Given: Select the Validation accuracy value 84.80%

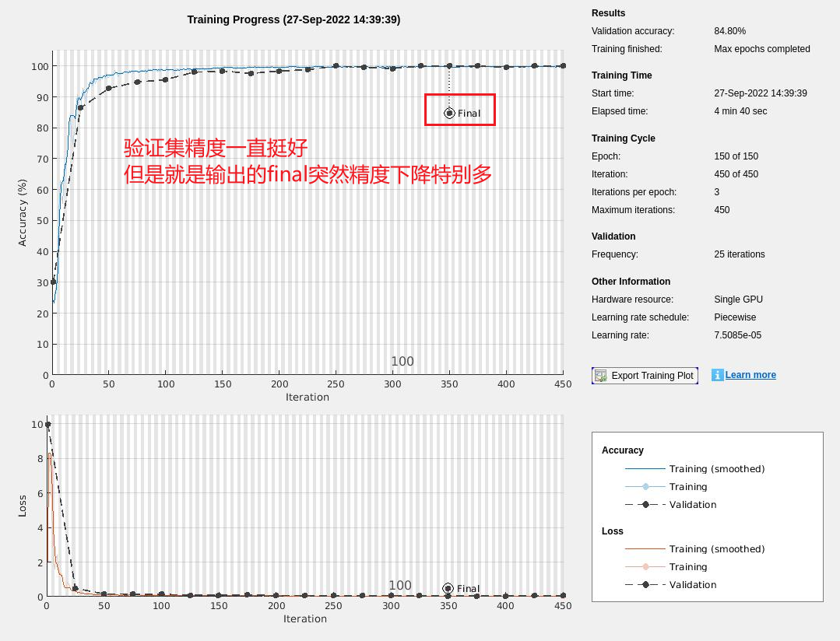Looking at the screenshot, I should 729,31.
